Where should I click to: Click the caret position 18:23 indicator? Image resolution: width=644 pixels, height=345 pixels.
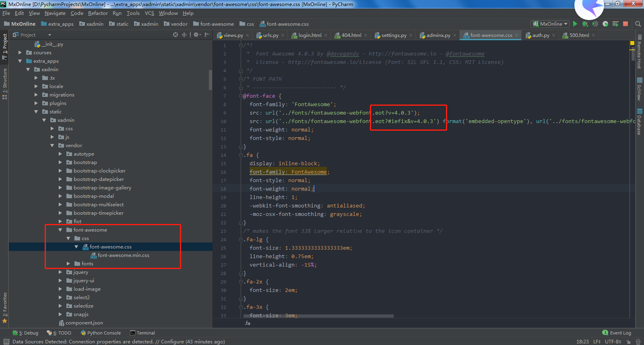click(582, 342)
